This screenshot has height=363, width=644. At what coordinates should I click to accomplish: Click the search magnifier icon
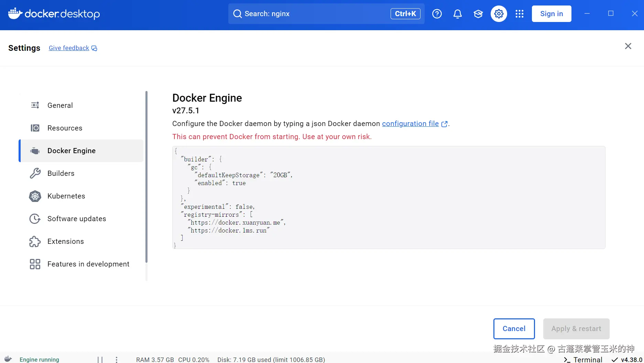click(238, 14)
